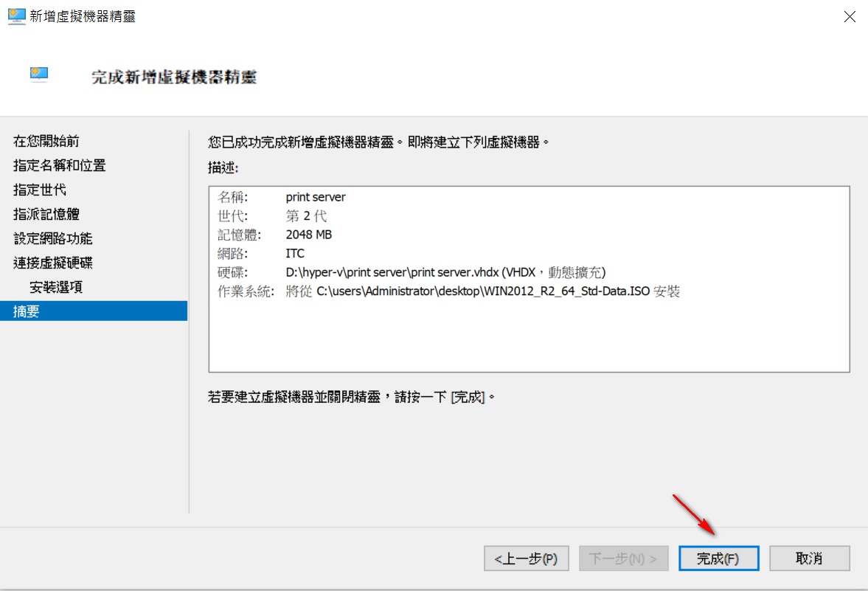Select the 指定世代 step in the sidebar
868x591 pixels.
(40, 190)
